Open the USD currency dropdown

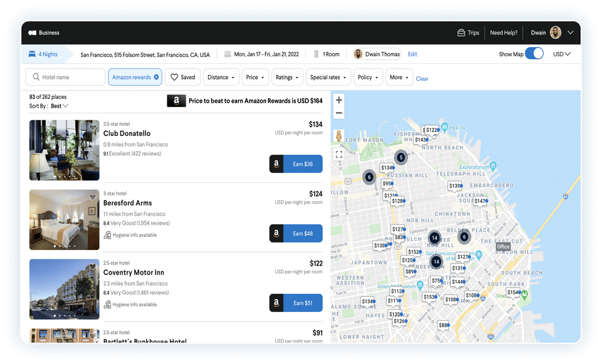(562, 54)
